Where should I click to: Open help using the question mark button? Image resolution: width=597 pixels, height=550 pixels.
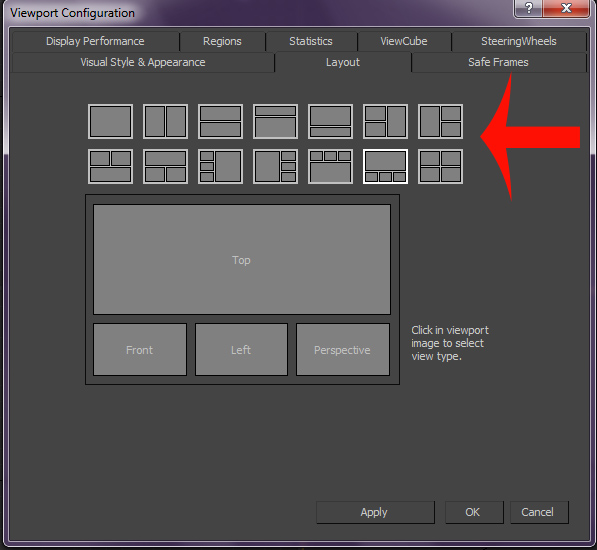click(528, 8)
